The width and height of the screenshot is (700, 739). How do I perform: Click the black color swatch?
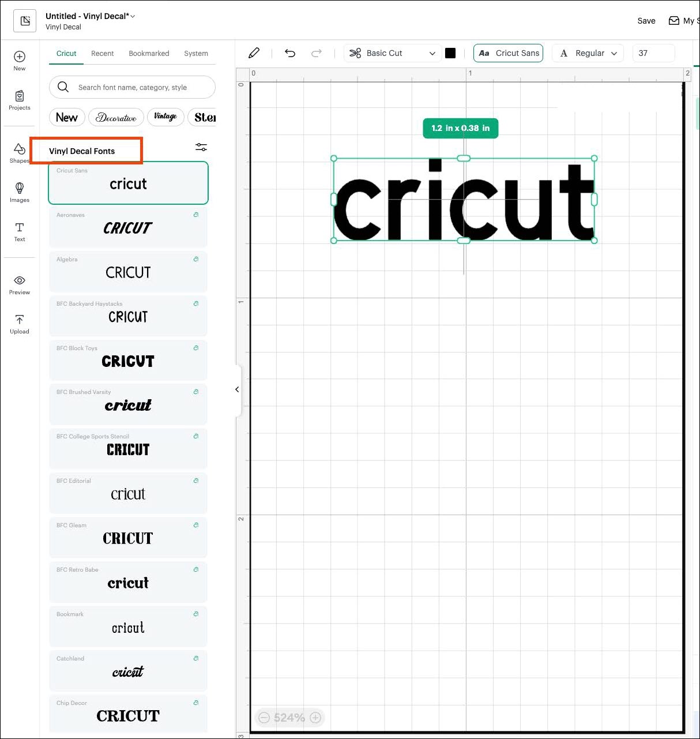450,53
